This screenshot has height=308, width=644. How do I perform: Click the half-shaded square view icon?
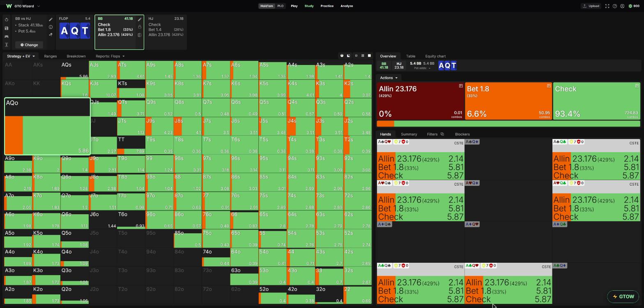tap(348, 56)
